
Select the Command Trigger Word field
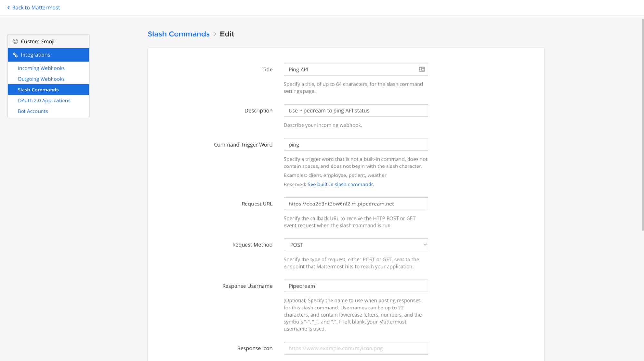[355, 144]
